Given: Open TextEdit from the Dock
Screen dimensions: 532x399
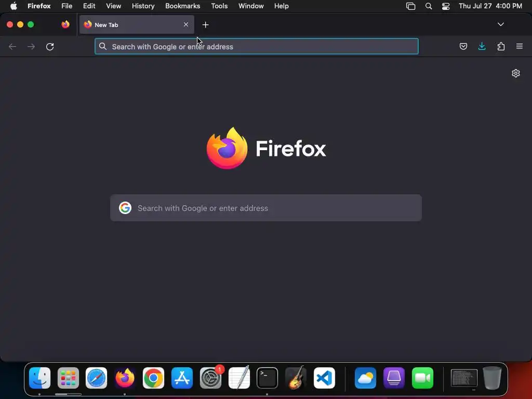Looking at the screenshot, I should 239,378.
